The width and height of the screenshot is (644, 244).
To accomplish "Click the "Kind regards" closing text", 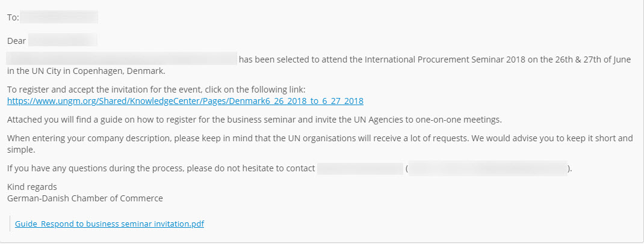I will point(32,187).
